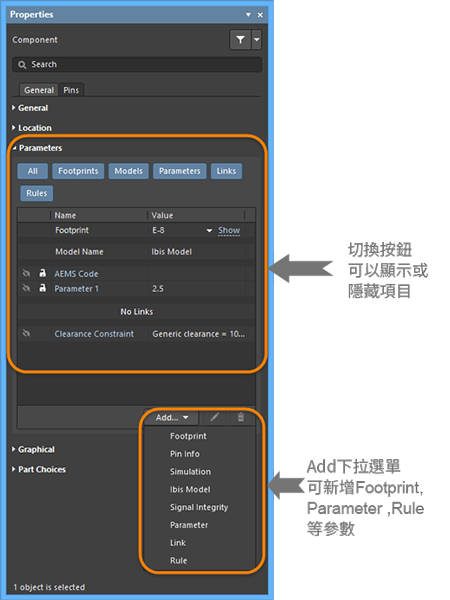
Task: Open the Properties panel options arrow
Action: point(248,15)
